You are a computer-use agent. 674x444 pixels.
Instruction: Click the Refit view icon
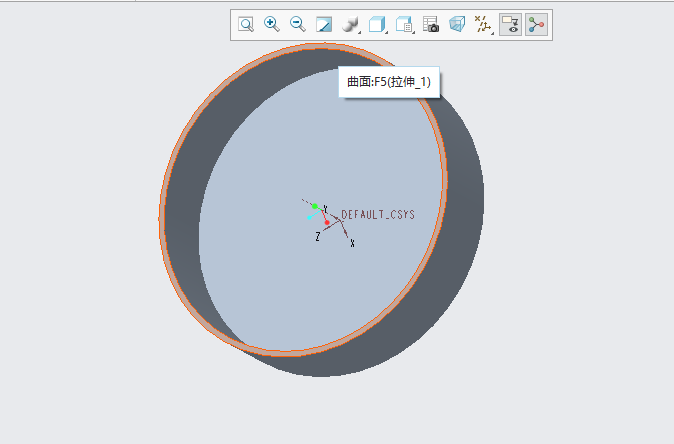click(246, 24)
